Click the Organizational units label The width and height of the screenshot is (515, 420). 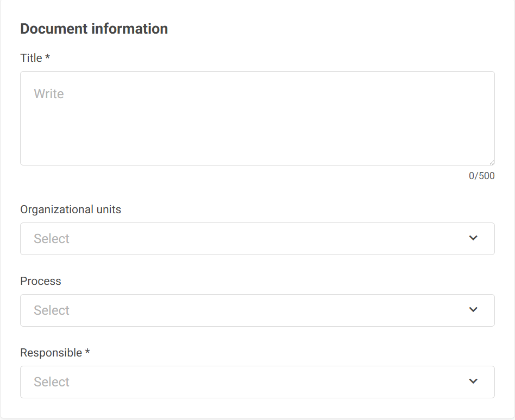point(71,209)
